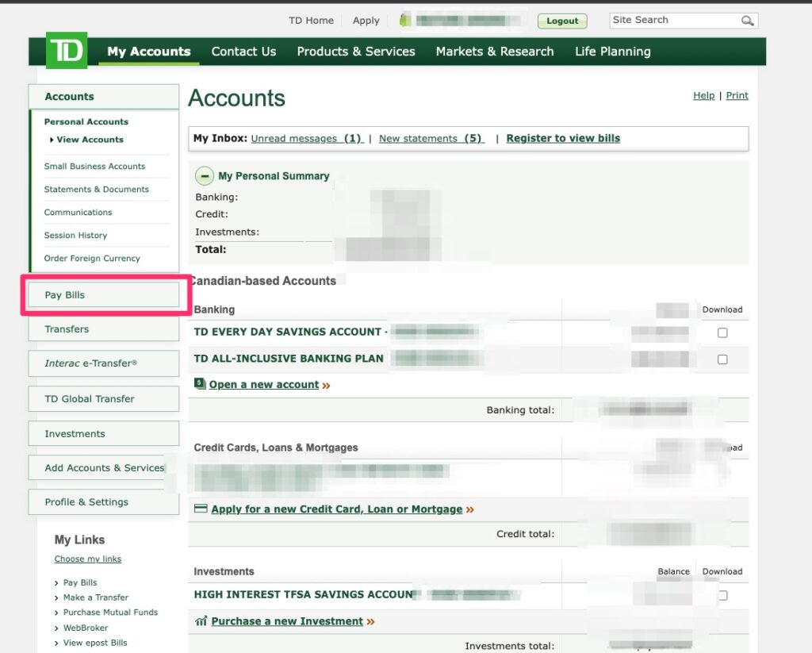Expand the View Accounts arrow item
This screenshot has height=653, width=812.
click(87, 140)
